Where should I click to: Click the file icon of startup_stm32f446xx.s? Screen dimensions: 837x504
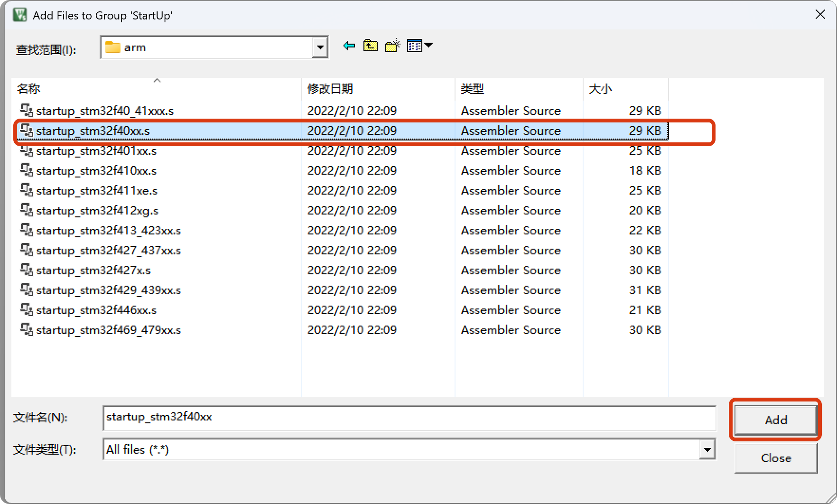pos(27,310)
